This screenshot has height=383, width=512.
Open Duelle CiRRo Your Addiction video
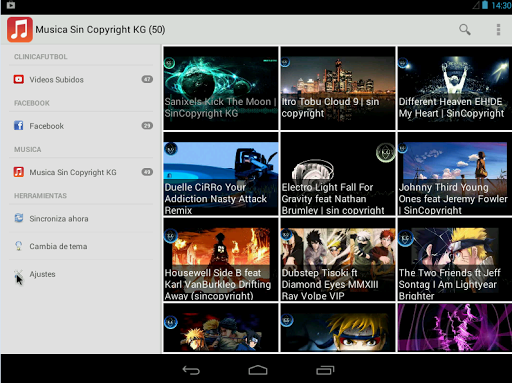pyautogui.click(x=221, y=174)
